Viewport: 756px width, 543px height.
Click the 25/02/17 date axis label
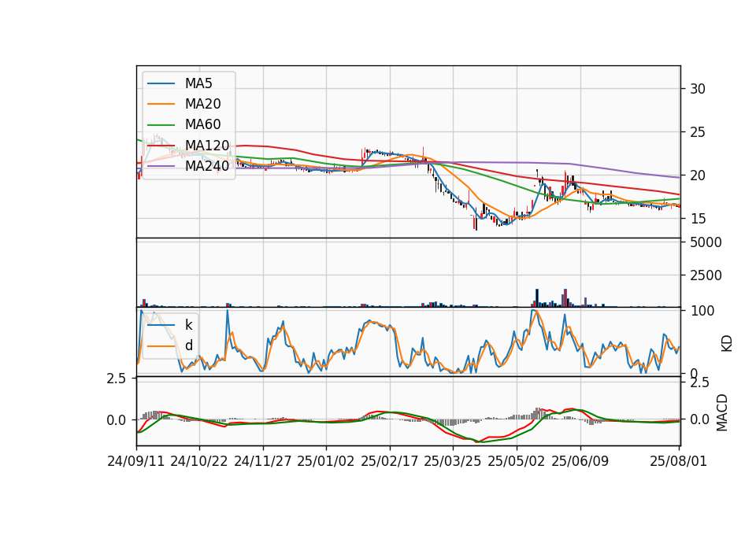click(390, 461)
